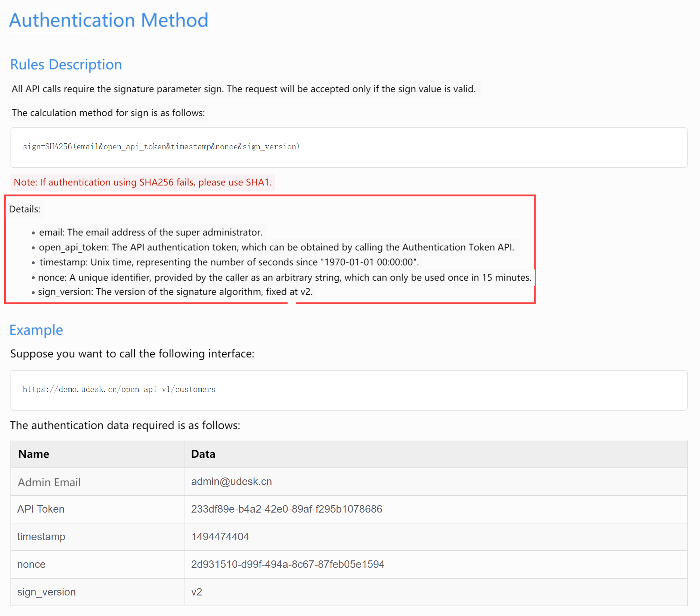This screenshot has width=700, height=616.
Task: Click the sign_version bullet in Details
Action: 175,292
